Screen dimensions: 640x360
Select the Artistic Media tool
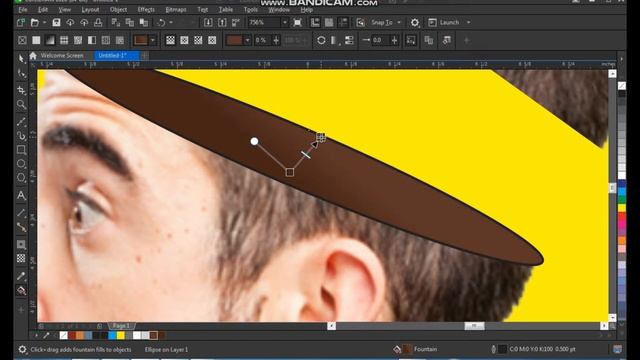[x=21, y=136]
